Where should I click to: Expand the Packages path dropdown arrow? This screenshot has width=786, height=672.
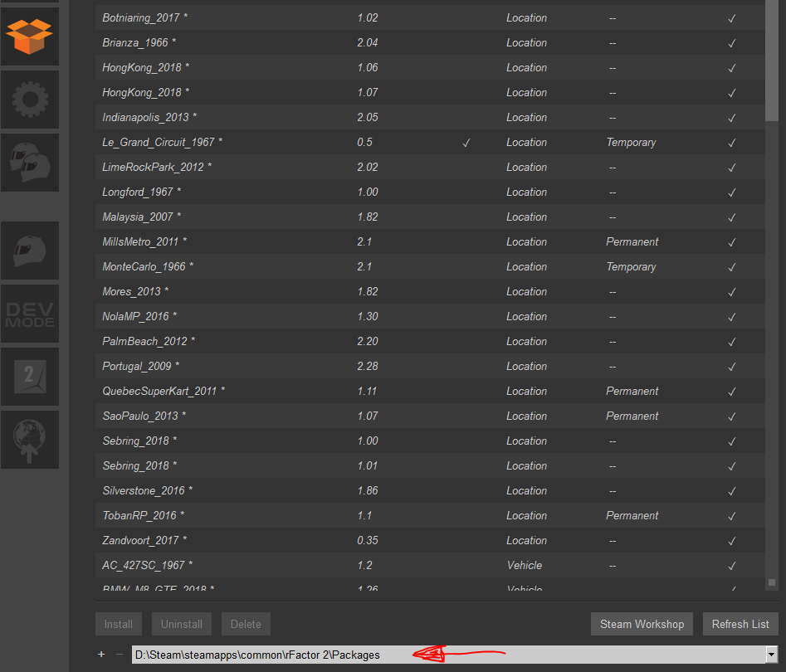(771, 655)
